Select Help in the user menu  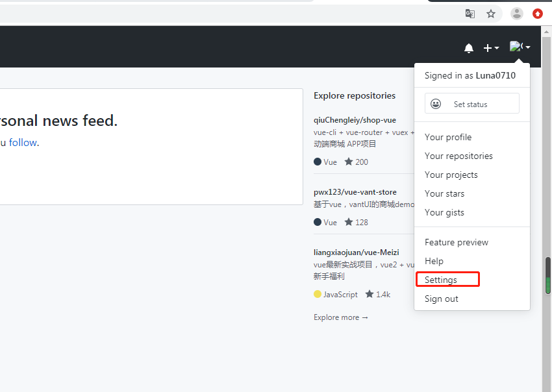coord(434,261)
